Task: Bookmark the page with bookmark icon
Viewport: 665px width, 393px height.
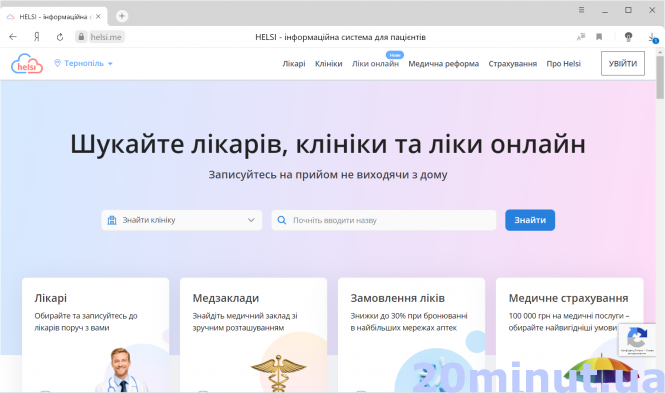Action: 599,37
